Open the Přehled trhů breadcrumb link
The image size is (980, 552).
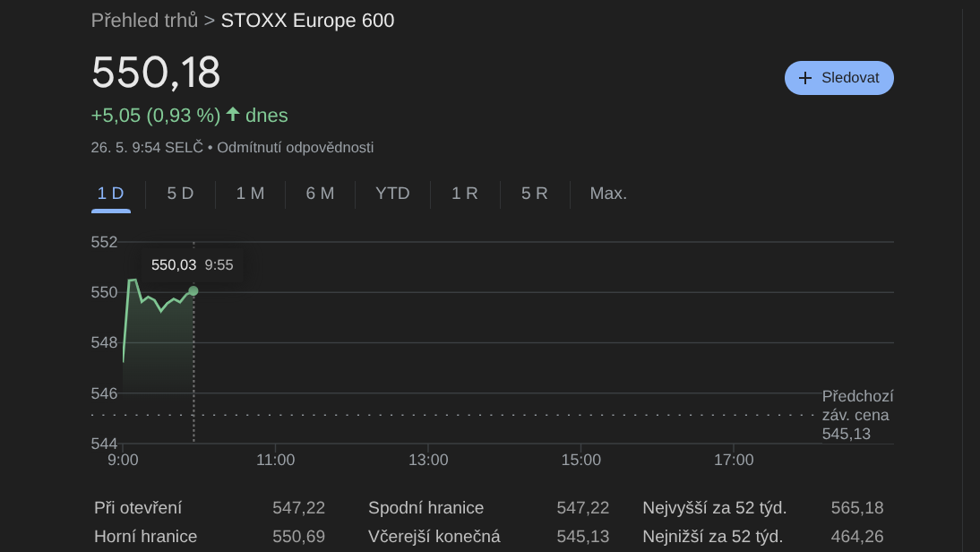point(144,21)
